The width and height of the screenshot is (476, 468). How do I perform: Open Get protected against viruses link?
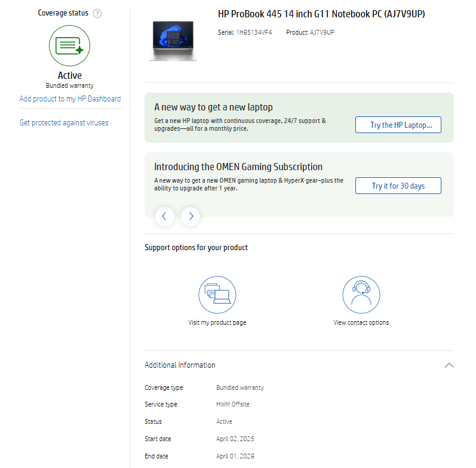point(64,123)
